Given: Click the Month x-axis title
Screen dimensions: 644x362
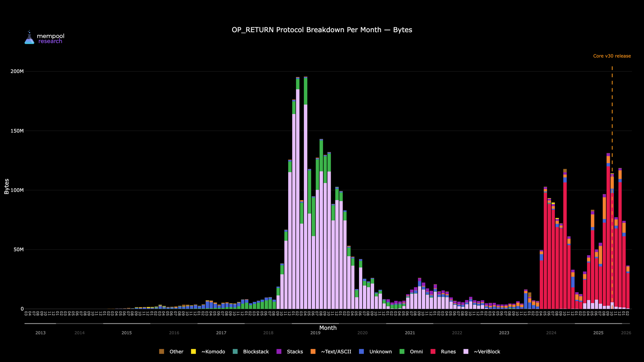Looking at the screenshot, I should [x=328, y=328].
